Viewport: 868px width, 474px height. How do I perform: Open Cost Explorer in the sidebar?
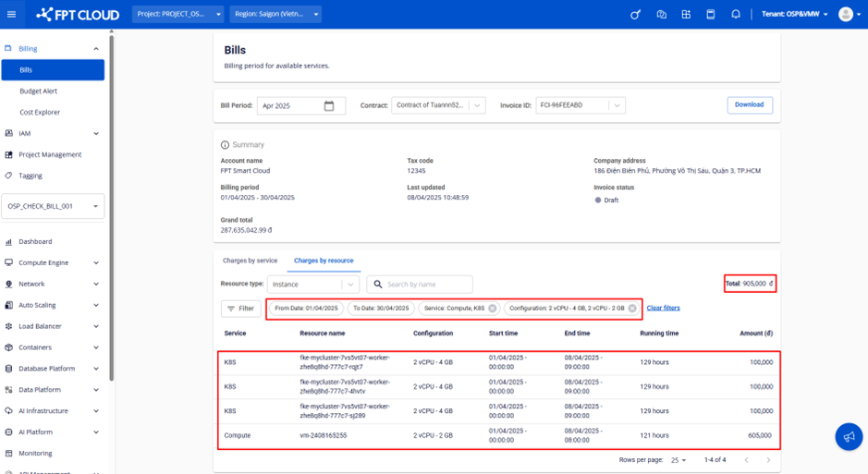[40, 112]
